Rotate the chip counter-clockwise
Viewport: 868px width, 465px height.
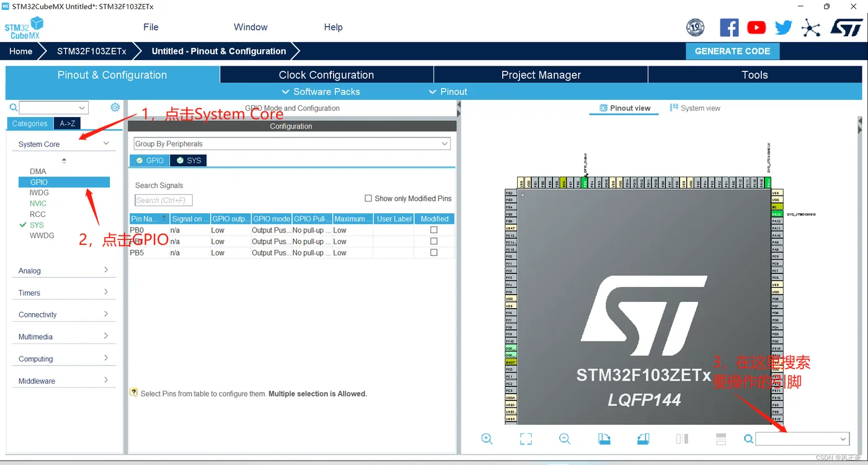coord(643,439)
